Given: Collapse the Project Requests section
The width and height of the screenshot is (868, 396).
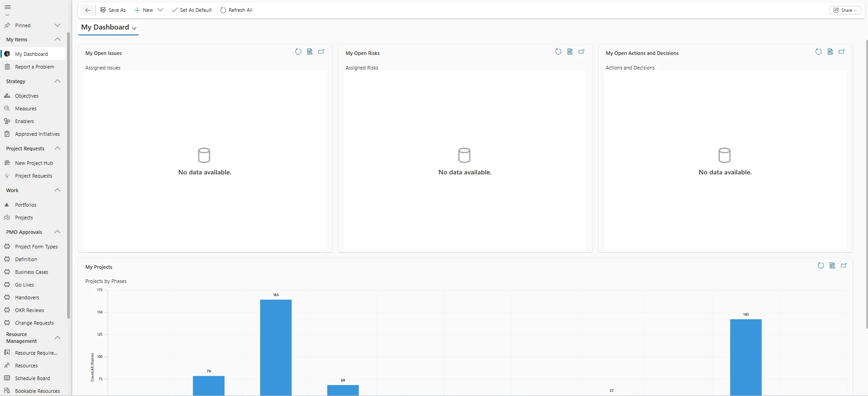Looking at the screenshot, I should point(57,148).
